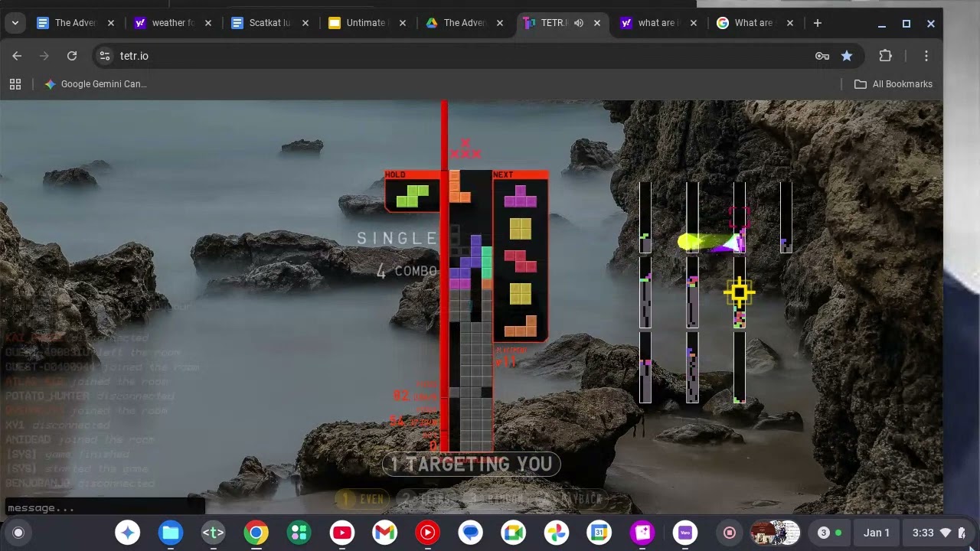Go forward to the next page

point(44,56)
